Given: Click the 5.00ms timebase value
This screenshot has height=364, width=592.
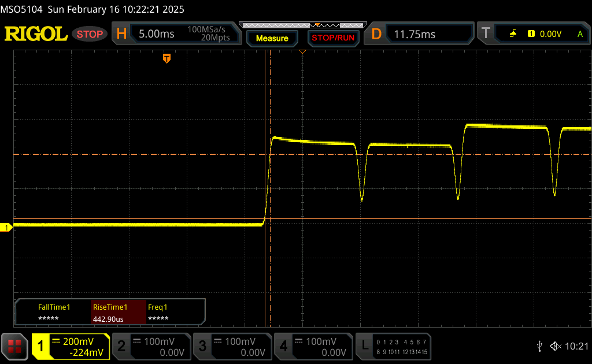Looking at the screenshot, I should click(x=156, y=34).
